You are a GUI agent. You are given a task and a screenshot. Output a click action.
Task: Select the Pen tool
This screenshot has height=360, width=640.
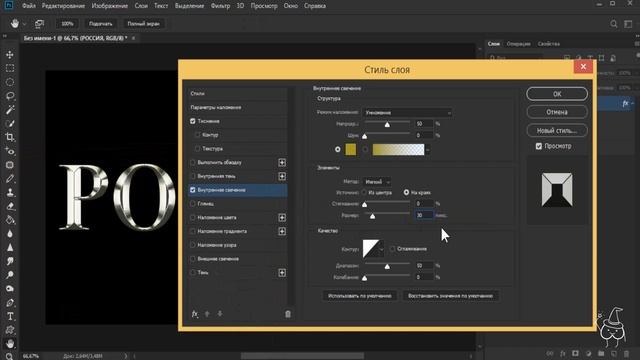point(10,302)
